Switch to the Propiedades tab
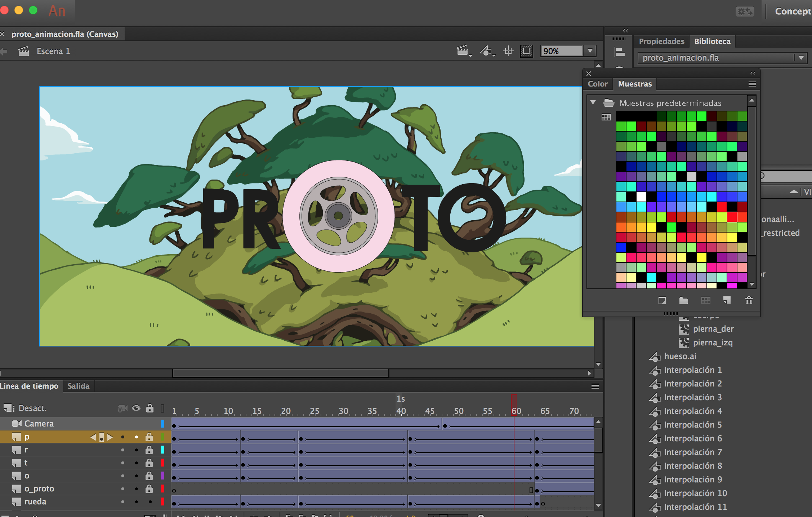812x517 pixels. pos(661,41)
